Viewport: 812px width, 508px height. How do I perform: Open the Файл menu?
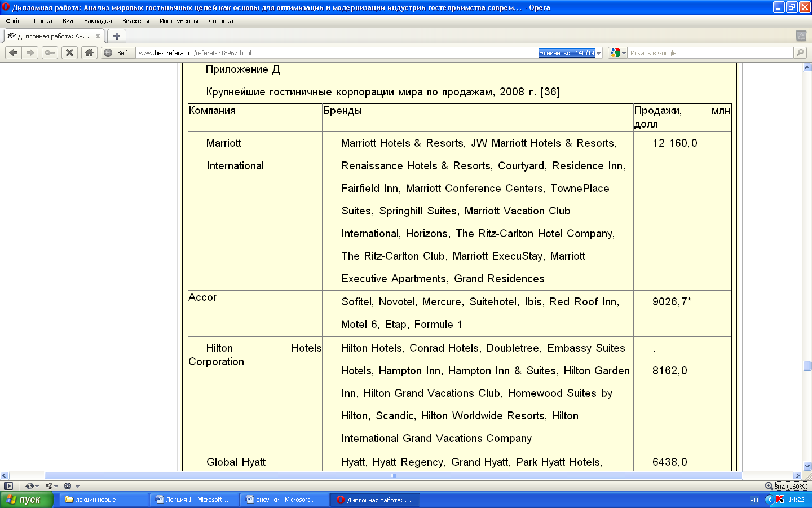click(13, 21)
